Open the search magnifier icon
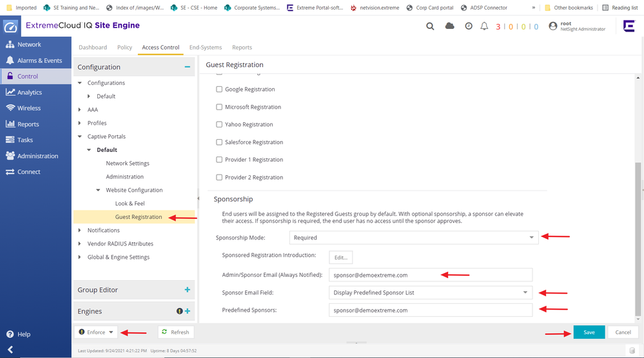644x358 pixels. click(x=430, y=26)
